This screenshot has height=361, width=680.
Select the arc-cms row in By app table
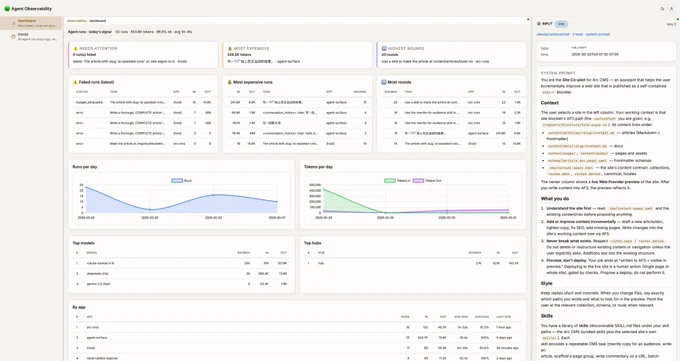tap(297, 328)
